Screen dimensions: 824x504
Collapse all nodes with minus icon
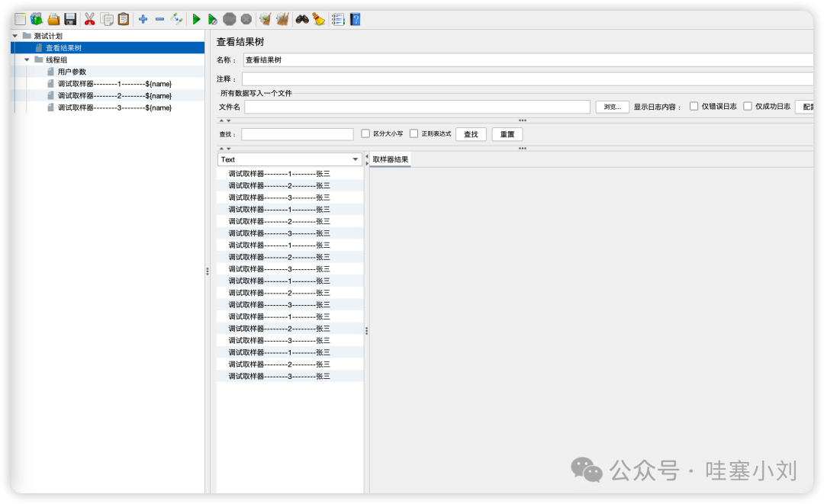coord(159,19)
